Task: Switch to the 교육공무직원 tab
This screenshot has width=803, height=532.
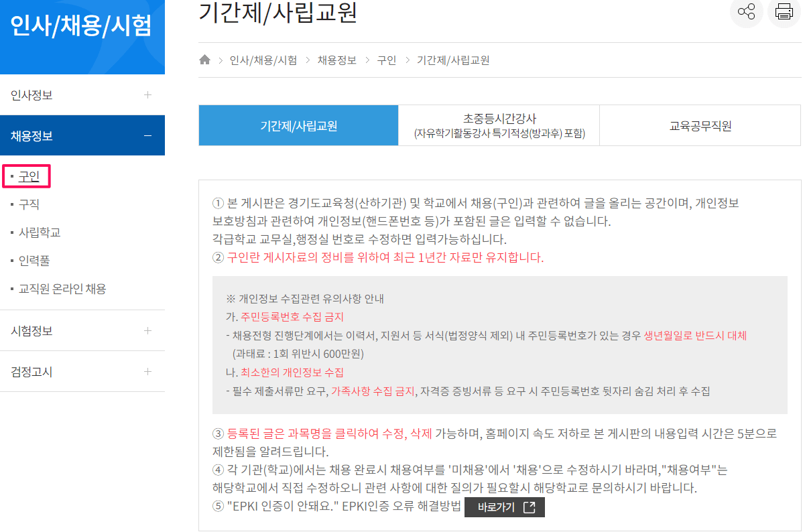Action: pos(699,125)
